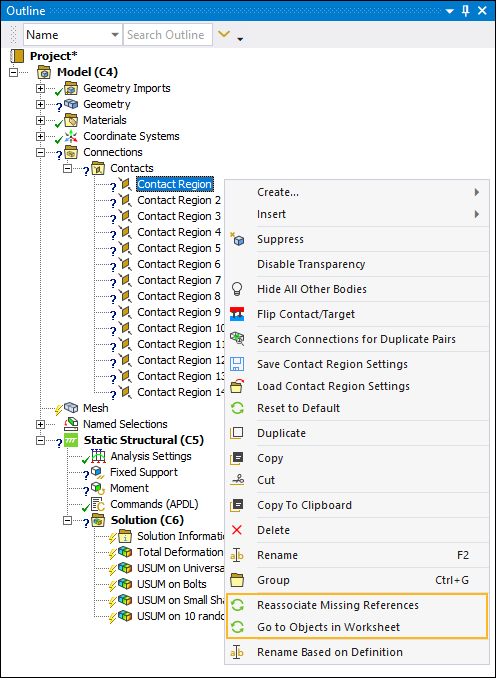This screenshot has width=496, height=678.
Task: Click the Flip Contact/Target icon
Action: click(237, 314)
